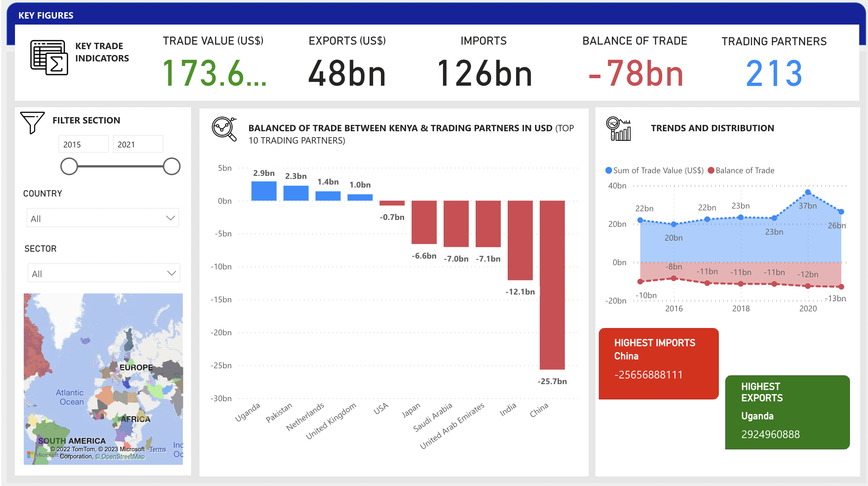Screen dimensions: 868x486
Task: Select the Uganda bar in the chart
Action: pyautogui.click(x=264, y=191)
